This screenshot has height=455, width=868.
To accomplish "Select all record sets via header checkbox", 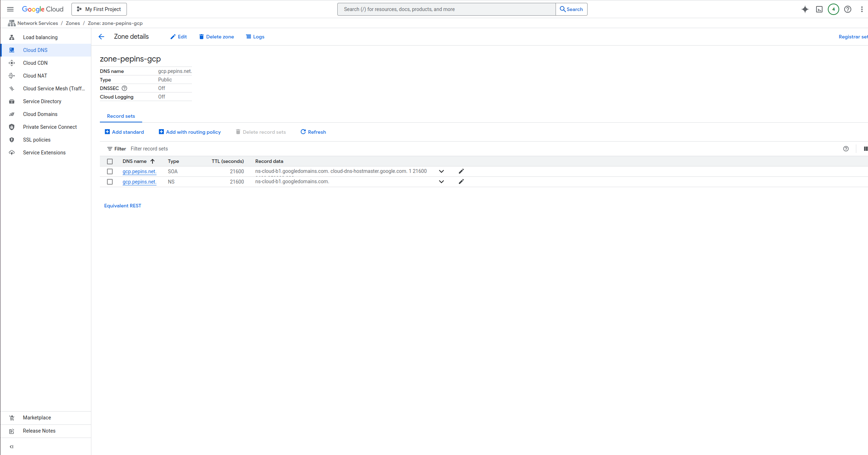I will pyautogui.click(x=109, y=161).
